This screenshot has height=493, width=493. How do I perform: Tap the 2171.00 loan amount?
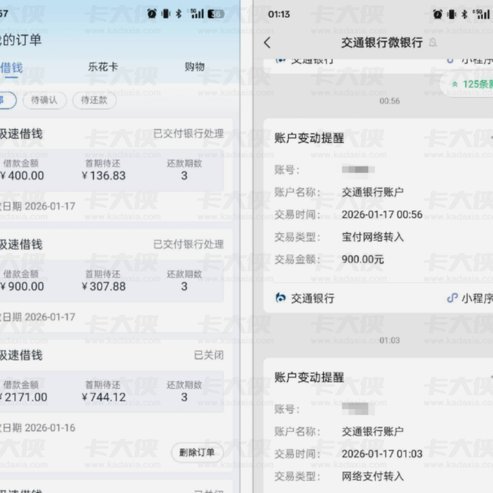pos(24,397)
